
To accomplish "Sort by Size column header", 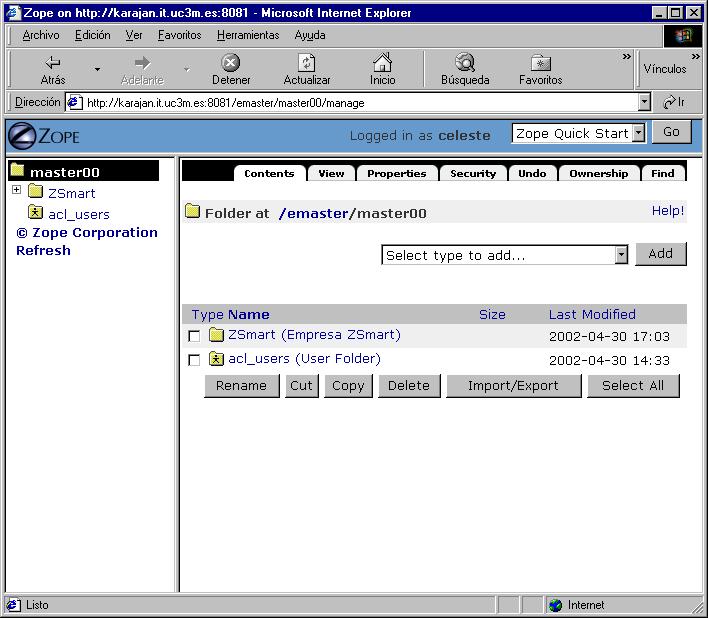I will click(x=492, y=314).
